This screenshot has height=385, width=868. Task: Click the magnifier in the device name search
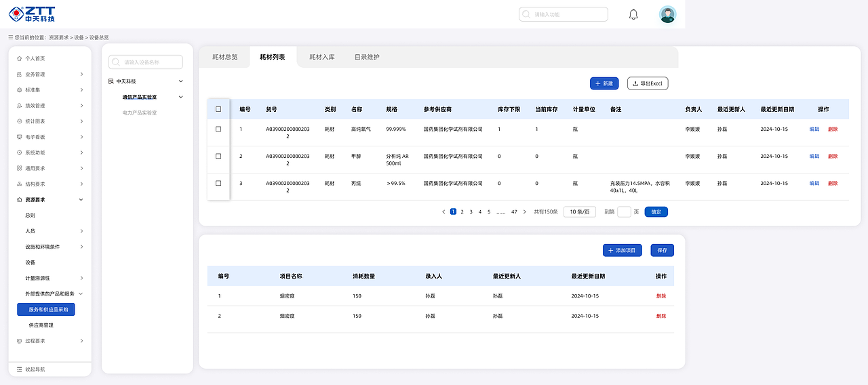(x=116, y=62)
